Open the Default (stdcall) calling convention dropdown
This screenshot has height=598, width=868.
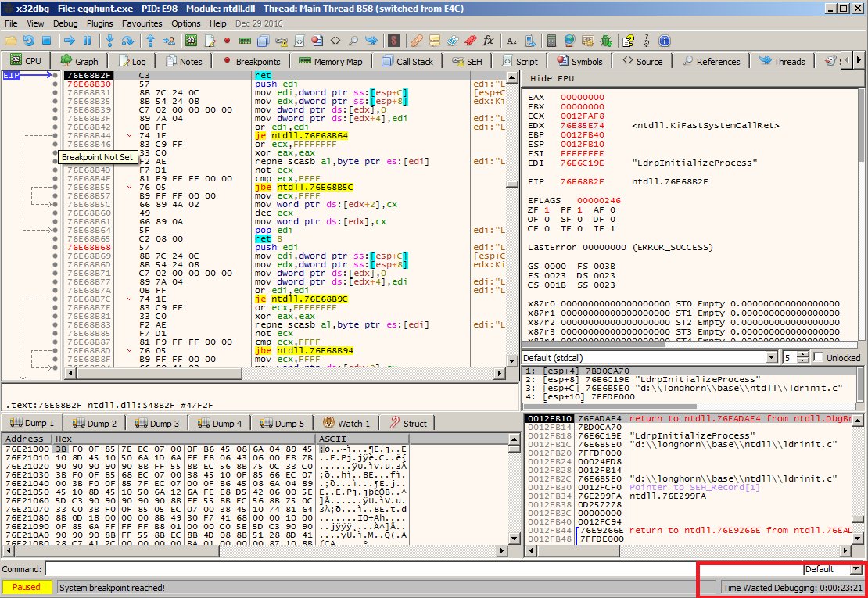click(772, 357)
